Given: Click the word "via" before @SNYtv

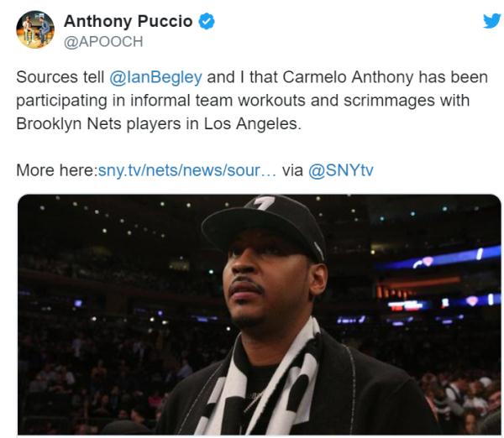Looking at the screenshot, I should point(292,170).
